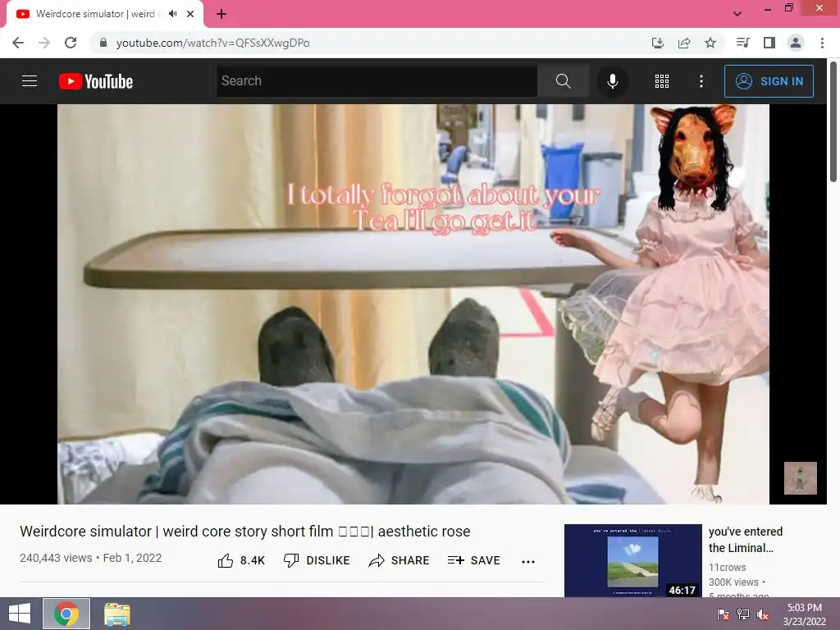Go forward to the next page
The width and height of the screenshot is (840, 630).
coord(44,43)
